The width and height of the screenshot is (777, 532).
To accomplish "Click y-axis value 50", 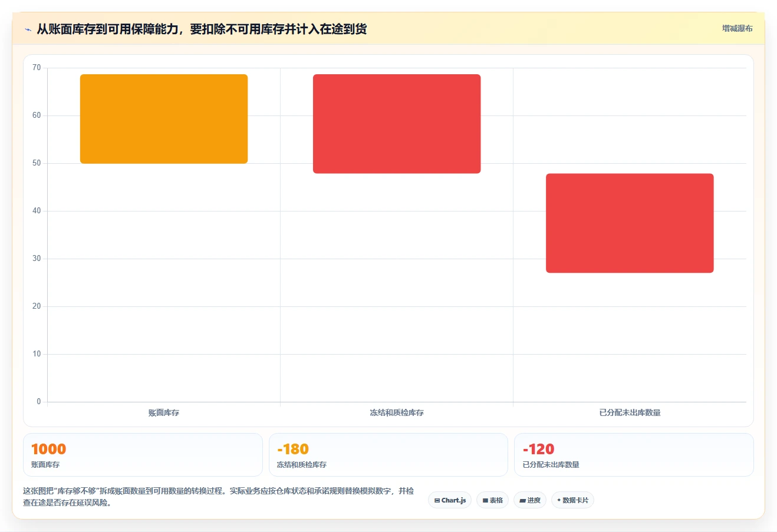I will tap(37, 163).
